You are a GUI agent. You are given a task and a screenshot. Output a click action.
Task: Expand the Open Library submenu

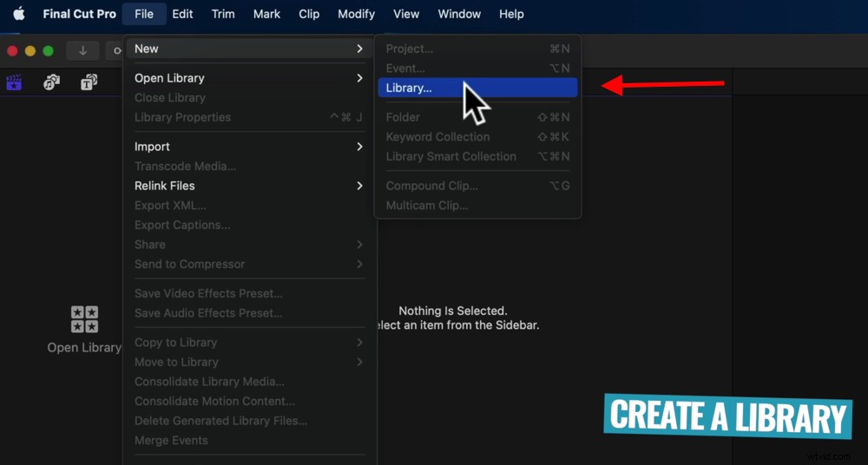pyautogui.click(x=250, y=78)
